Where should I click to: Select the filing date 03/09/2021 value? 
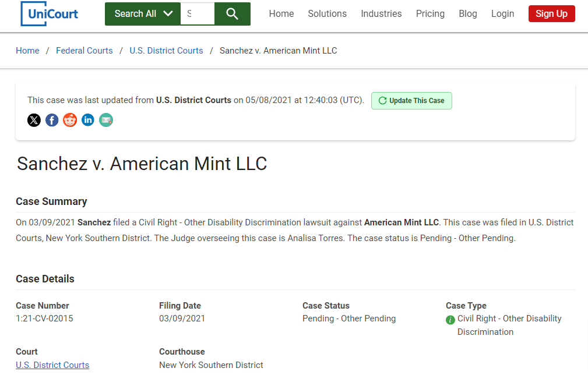[182, 319]
